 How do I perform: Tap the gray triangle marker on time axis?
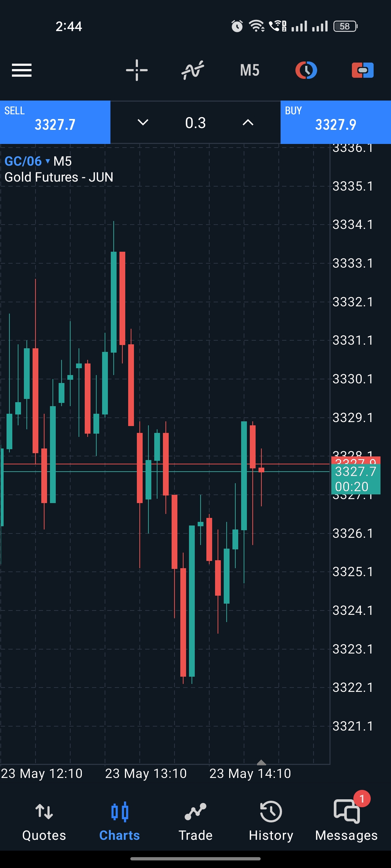tap(261, 762)
